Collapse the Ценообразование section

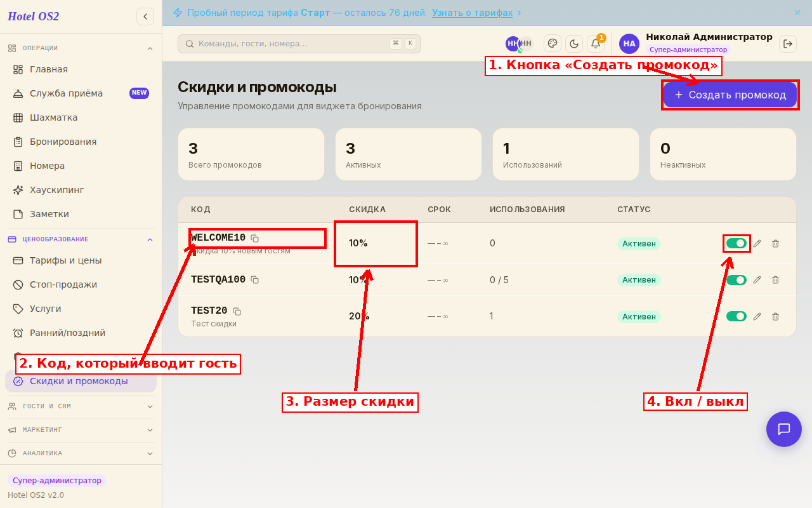pos(81,239)
